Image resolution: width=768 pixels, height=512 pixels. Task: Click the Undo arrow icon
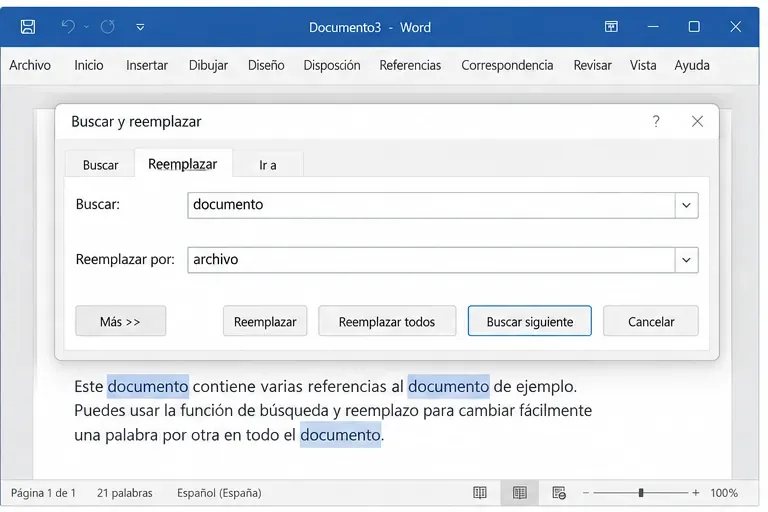[x=68, y=26]
